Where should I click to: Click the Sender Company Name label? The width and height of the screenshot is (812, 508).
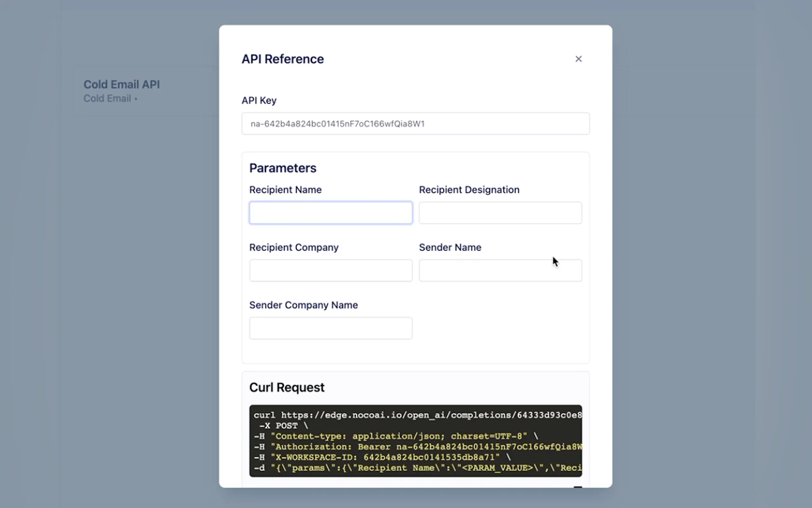pyautogui.click(x=303, y=305)
